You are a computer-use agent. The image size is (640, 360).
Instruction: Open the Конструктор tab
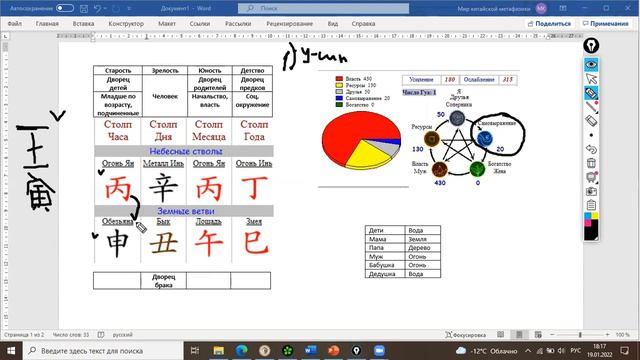pos(126,24)
